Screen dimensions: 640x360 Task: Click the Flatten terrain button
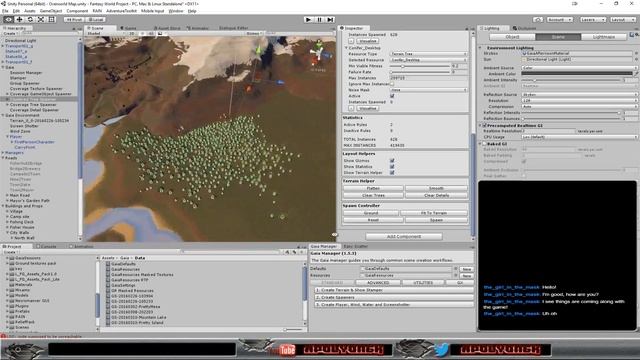click(x=373, y=188)
